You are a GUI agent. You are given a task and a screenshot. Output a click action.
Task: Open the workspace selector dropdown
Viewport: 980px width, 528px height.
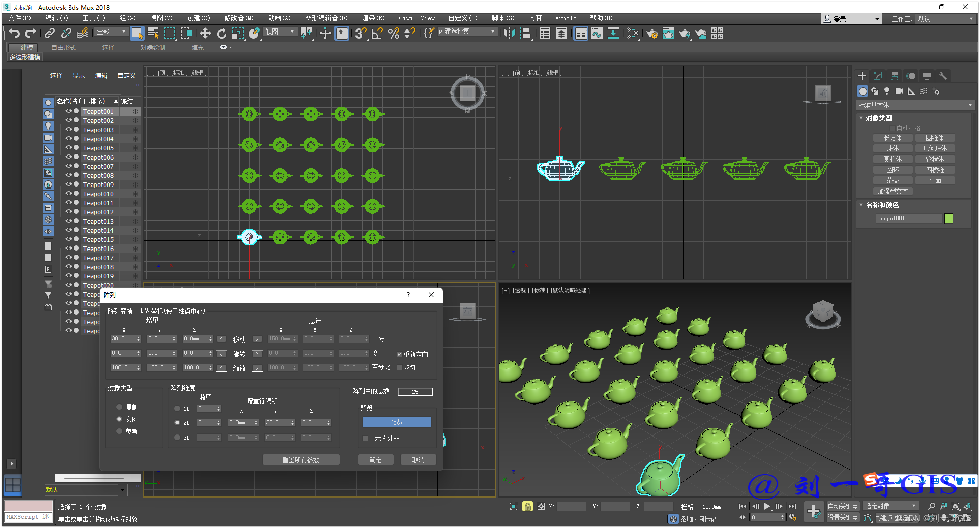pyautogui.click(x=945, y=19)
